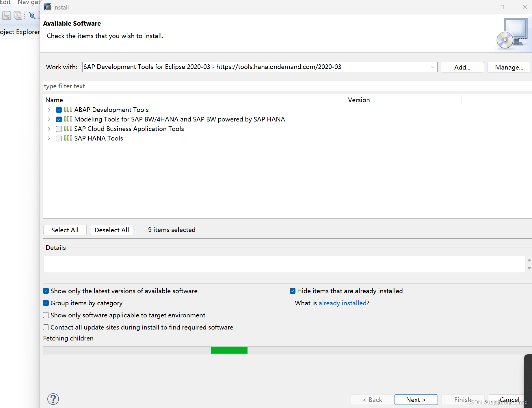This screenshot has height=408, width=532.
Task: Click the type filter text field
Action: [287, 86]
